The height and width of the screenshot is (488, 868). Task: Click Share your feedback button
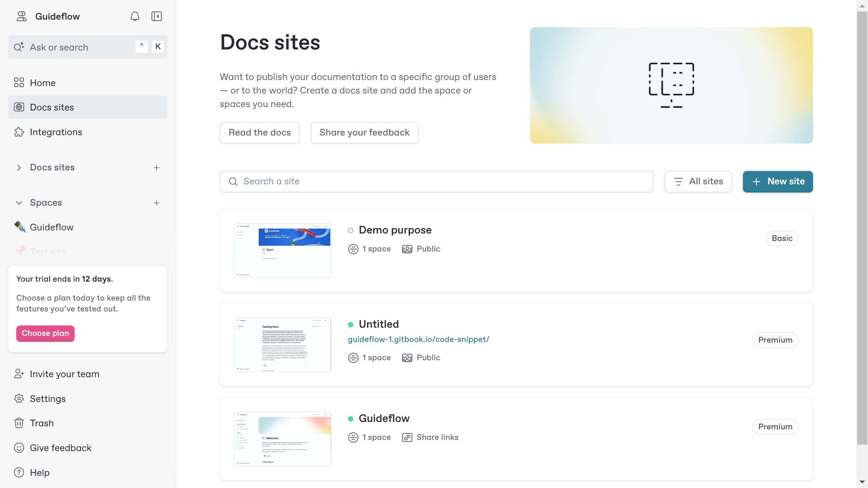pos(364,133)
